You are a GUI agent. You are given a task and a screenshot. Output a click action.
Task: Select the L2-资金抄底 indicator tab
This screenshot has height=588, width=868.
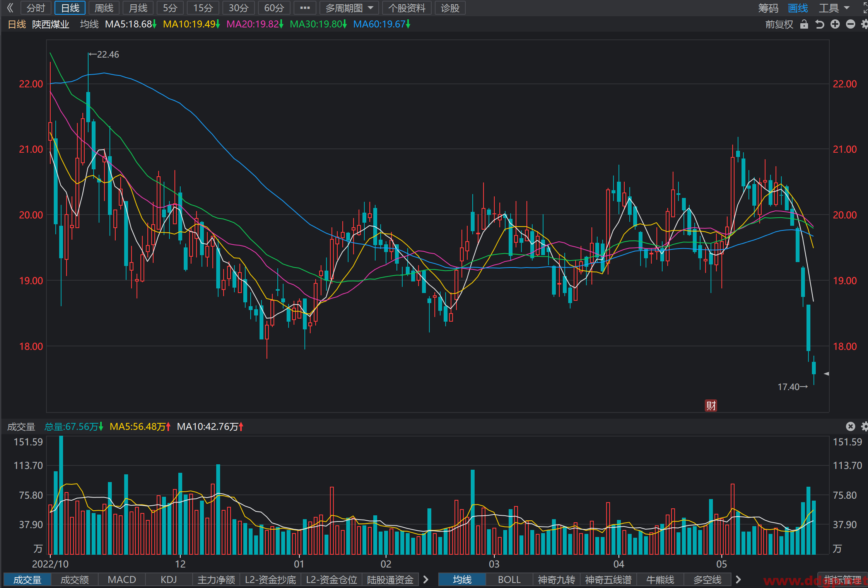pyautogui.click(x=270, y=580)
